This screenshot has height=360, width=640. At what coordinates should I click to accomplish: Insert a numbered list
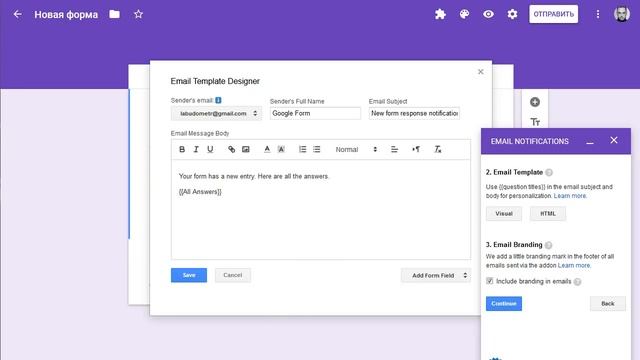[x=302, y=149]
